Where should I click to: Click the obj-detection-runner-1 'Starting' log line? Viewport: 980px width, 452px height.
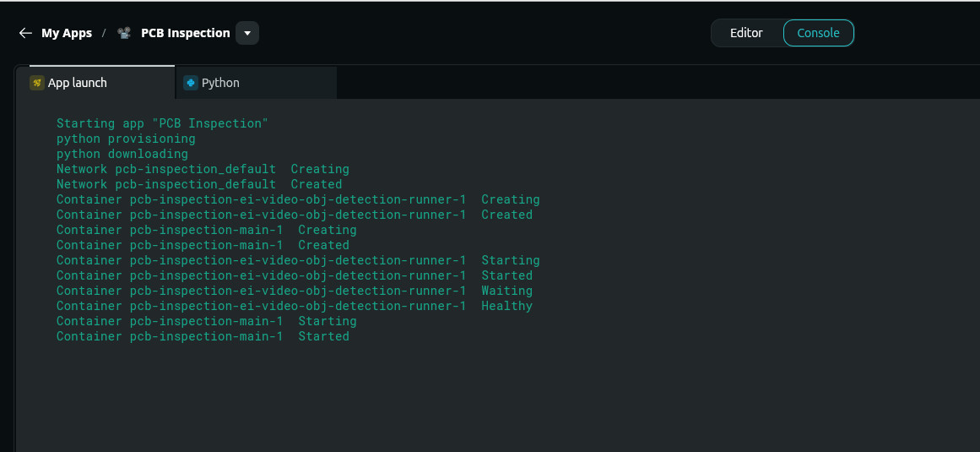(298, 260)
